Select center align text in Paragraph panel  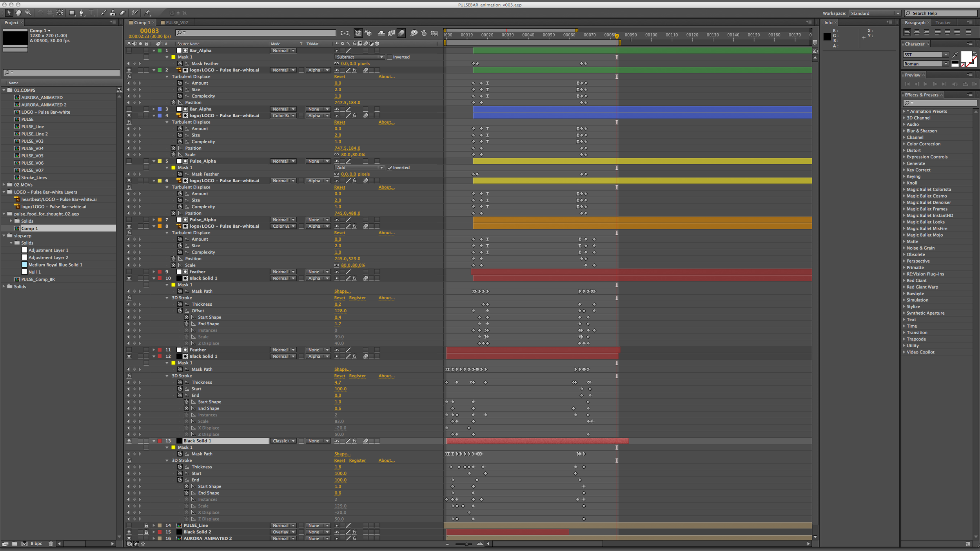point(917,32)
